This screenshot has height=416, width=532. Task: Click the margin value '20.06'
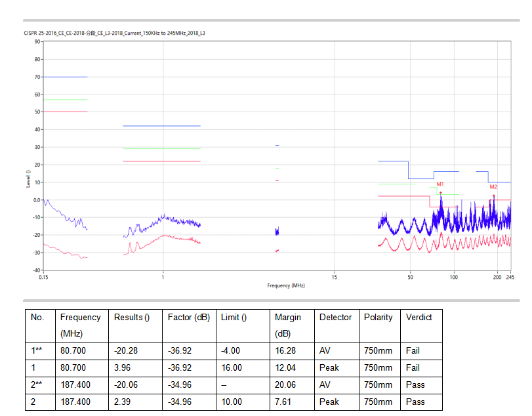coord(285,385)
